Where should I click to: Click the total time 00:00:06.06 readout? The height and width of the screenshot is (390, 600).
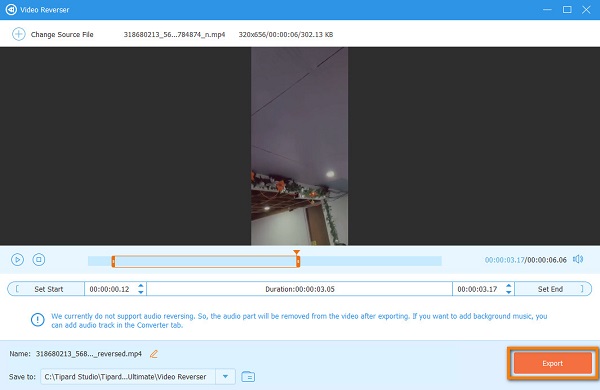(547, 260)
